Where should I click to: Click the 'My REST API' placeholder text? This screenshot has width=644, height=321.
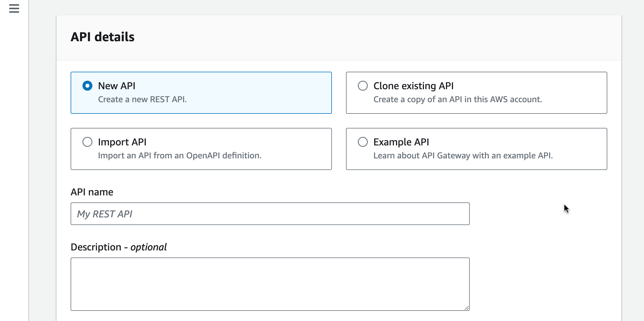coord(105,214)
